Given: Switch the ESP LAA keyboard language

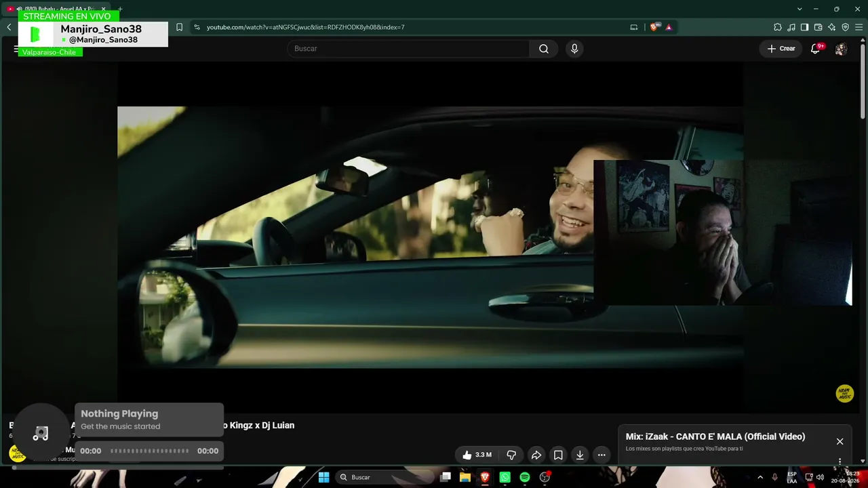Looking at the screenshot, I should [x=792, y=477].
